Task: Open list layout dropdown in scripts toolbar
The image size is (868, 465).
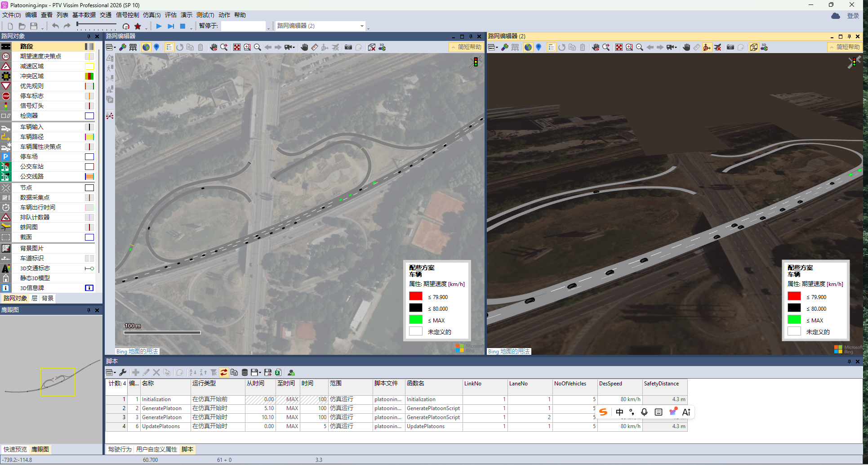Action: (111, 372)
